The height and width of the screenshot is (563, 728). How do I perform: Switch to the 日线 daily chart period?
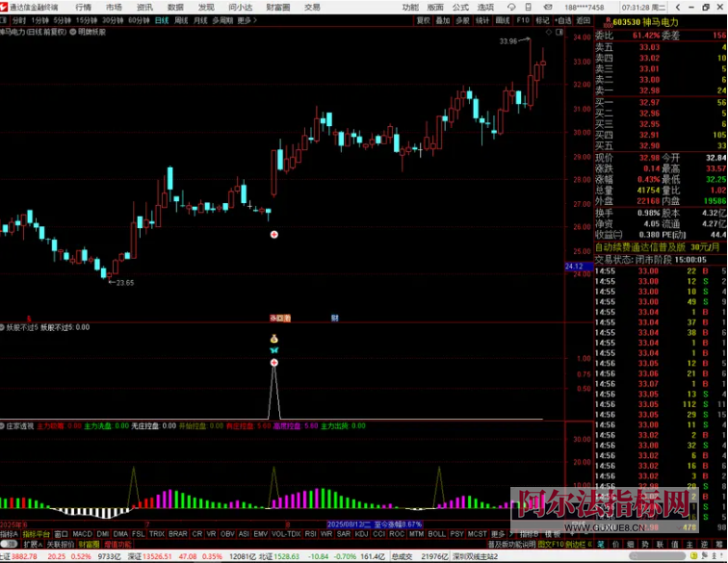[x=161, y=19]
